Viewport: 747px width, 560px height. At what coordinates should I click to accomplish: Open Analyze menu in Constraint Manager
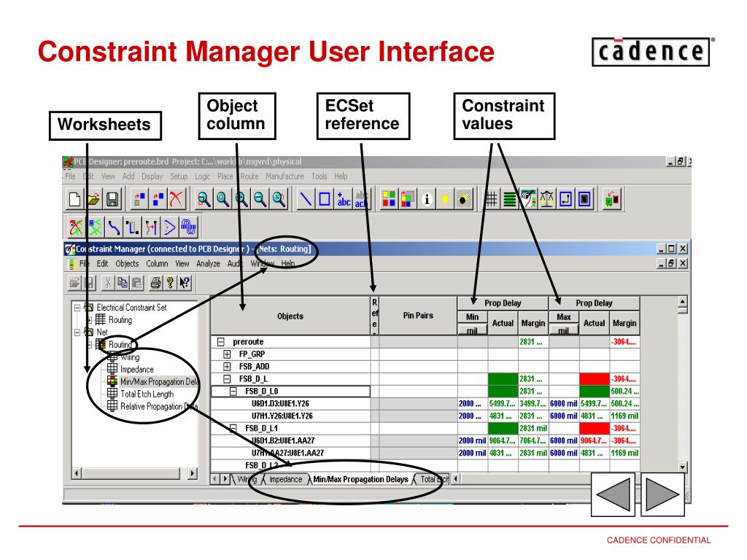pyautogui.click(x=208, y=264)
